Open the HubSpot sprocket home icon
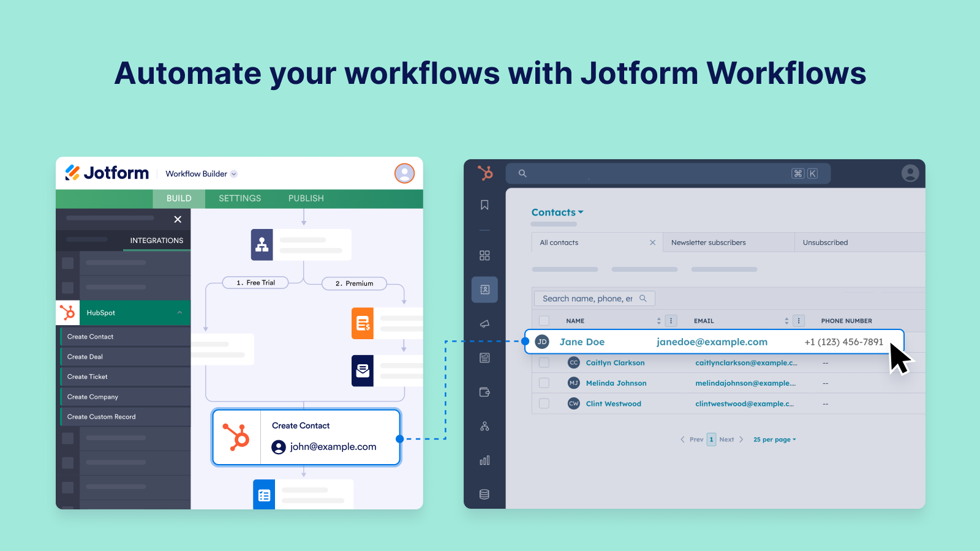The image size is (980, 551). 484,173
